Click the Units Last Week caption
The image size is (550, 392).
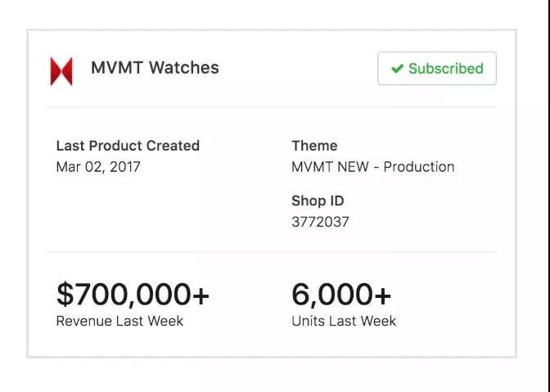(344, 321)
